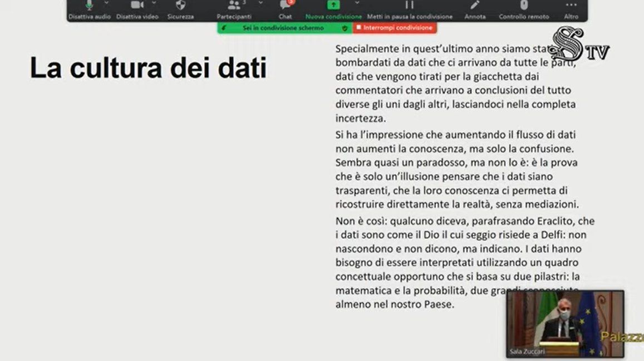644x361 pixels.
Task: Start a Nuova condivisione
Action: [x=333, y=10]
